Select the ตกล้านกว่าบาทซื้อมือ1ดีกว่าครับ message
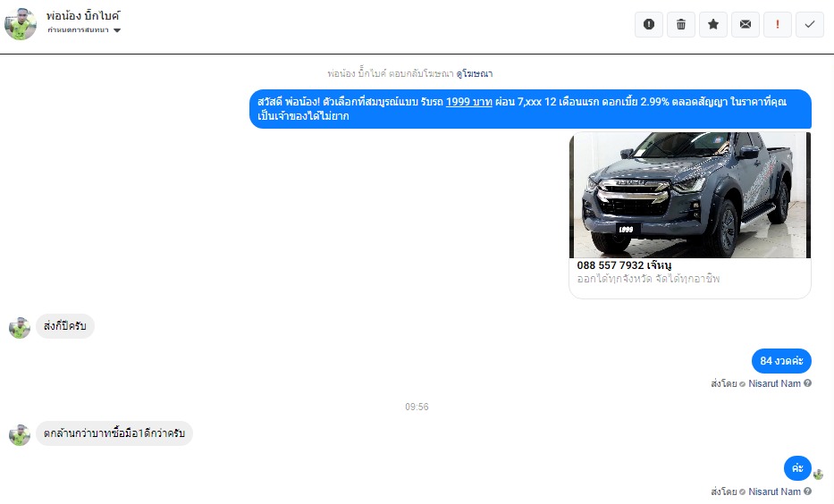 [114, 433]
